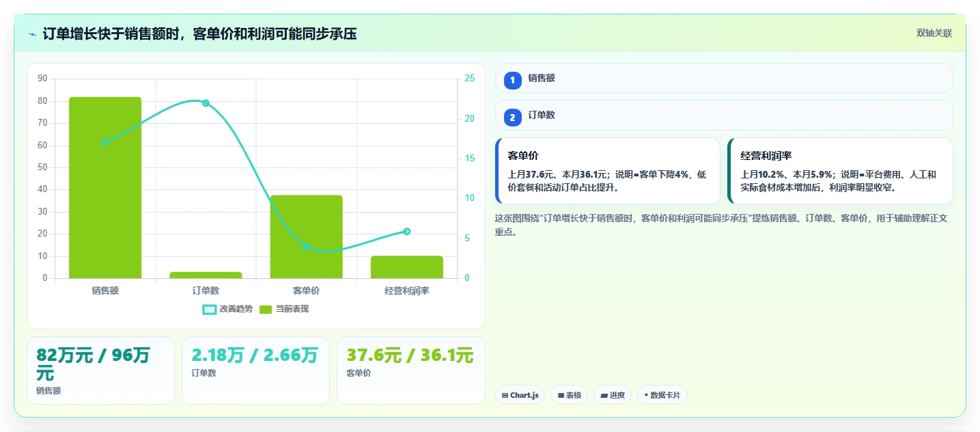The height and width of the screenshot is (432, 980).
Task: Click the 进度 tag icon
Action: 604,395
